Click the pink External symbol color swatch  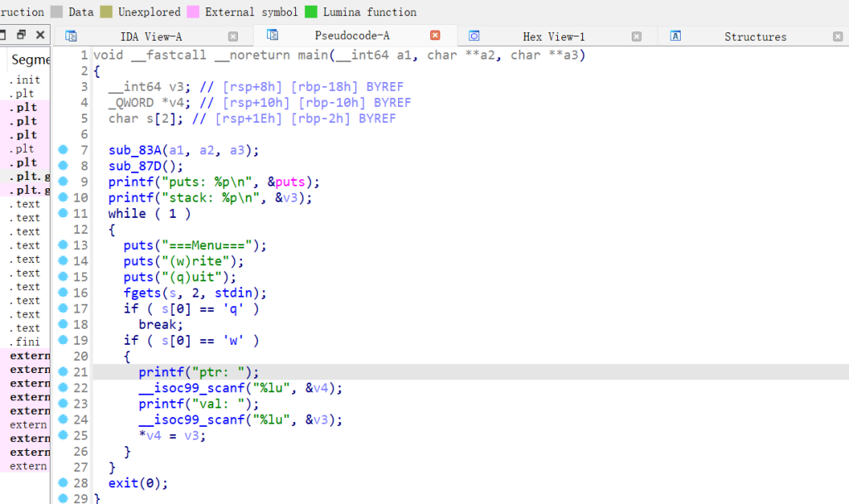[x=193, y=12]
